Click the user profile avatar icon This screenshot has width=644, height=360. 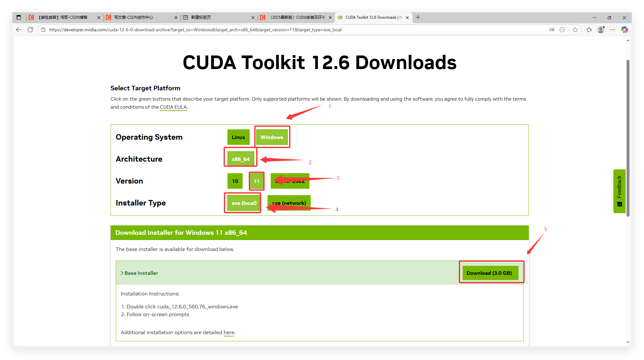[601, 30]
